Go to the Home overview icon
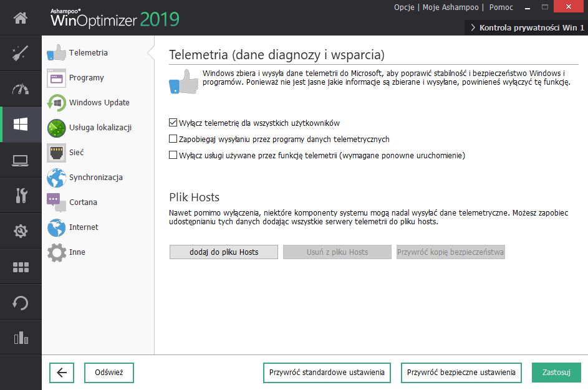Screen dimensions: 588x390 click(20, 17)
